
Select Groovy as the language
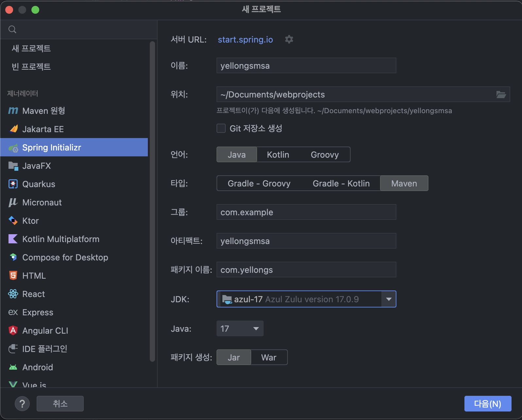pos(325,154)
